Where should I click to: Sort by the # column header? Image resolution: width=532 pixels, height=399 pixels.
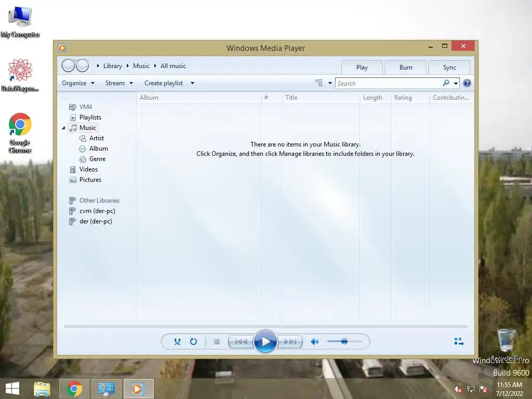pos(271,98)
